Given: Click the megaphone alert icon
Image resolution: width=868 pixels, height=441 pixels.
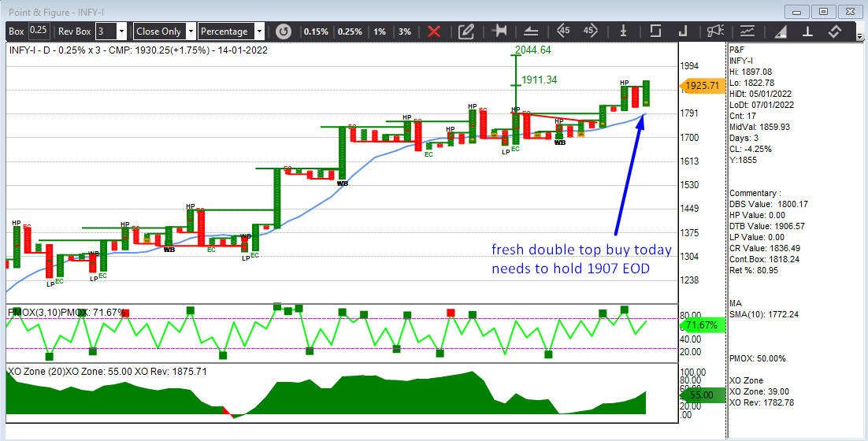Looking at the screenshot, I should (x=715, y=31).
